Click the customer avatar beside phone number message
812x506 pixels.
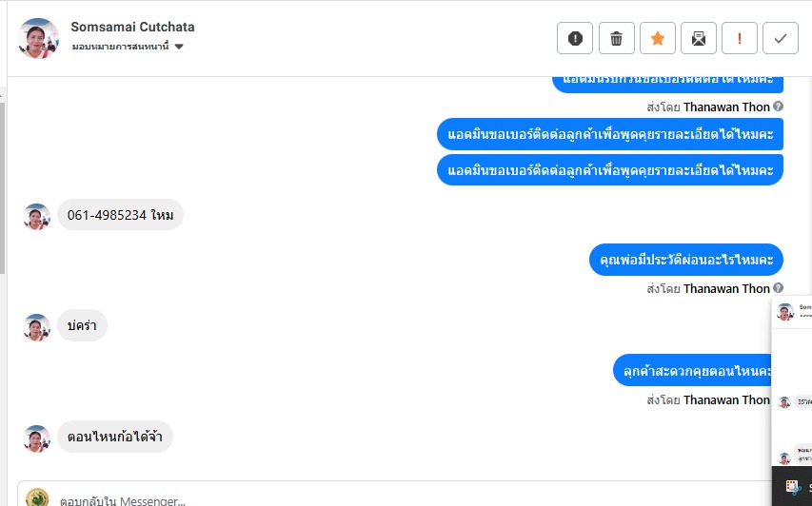click(37, 216)
